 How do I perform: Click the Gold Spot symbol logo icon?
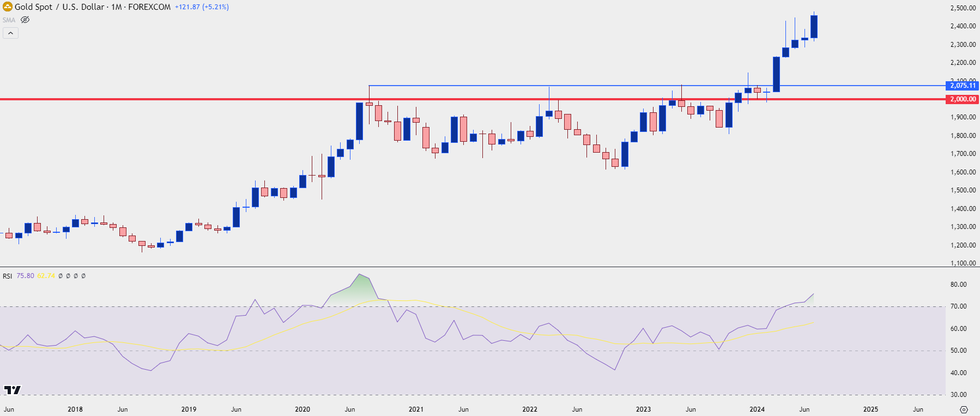coord(8,7)
